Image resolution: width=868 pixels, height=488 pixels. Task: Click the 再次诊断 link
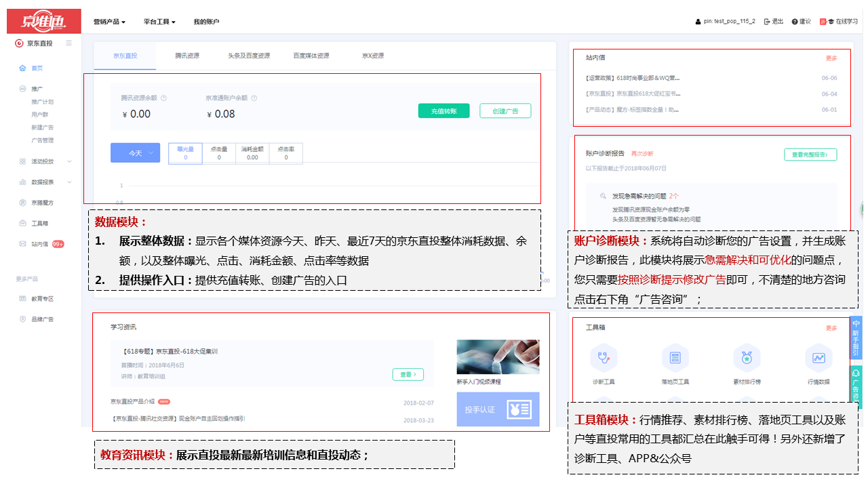click(x=642, y=154)
